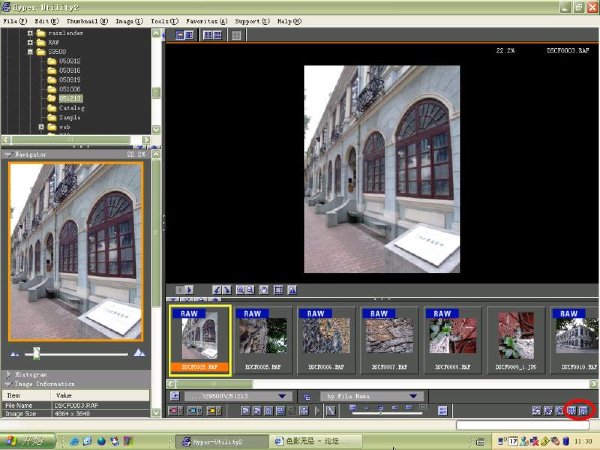Open the File menu
Viewport: 600px width, 450px height.
15,21
